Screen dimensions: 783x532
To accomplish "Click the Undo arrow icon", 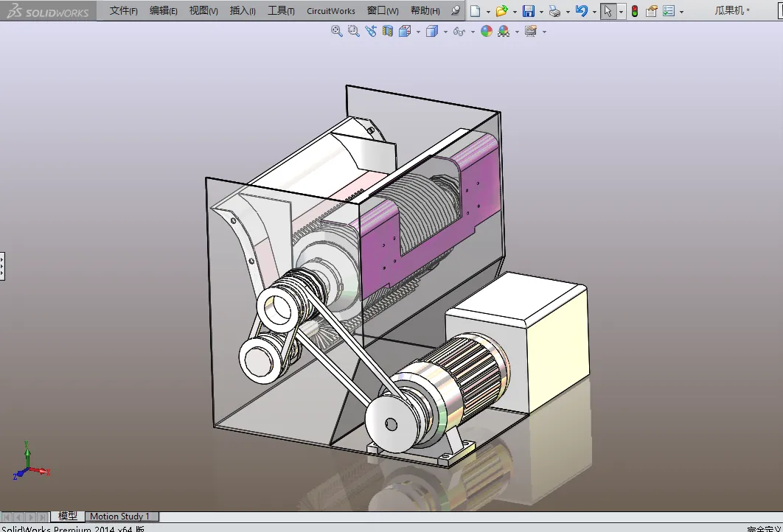I will pyautogui.click(x=581, y=11).
